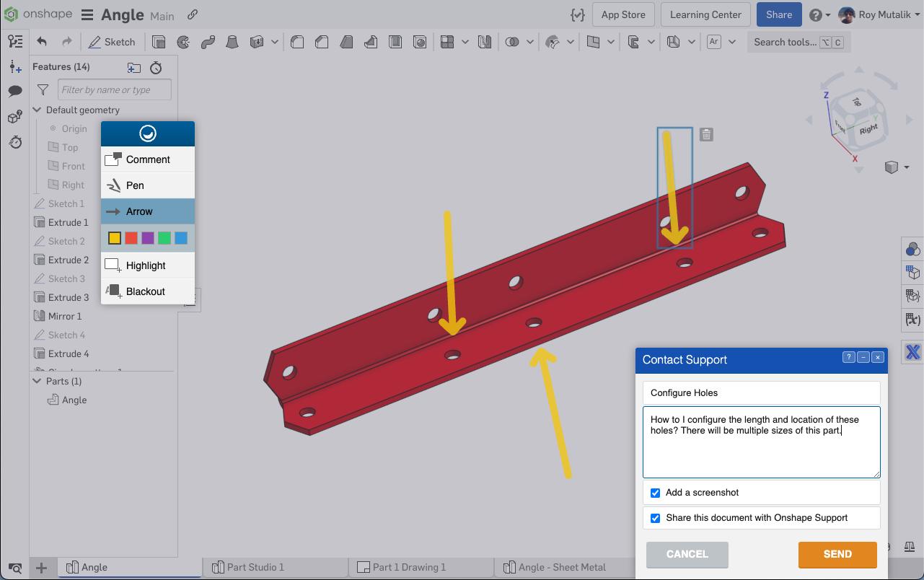Screen dimensions: 924x580
Task: Open the comments speech bubble in left sidebar
Action: point(14,91)
